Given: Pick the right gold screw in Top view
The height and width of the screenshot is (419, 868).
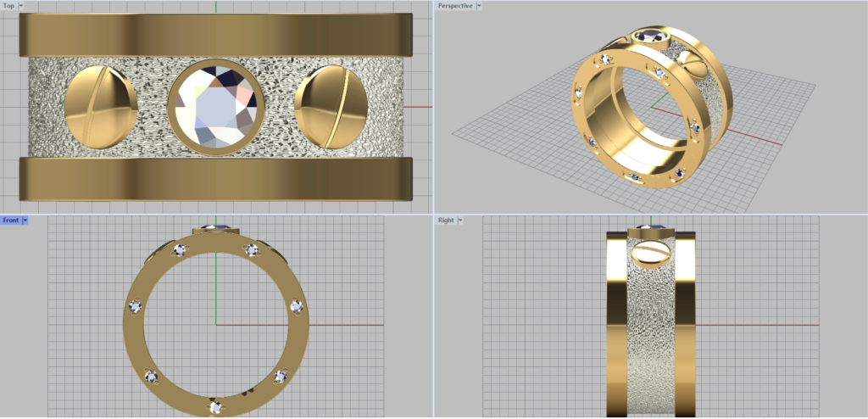Looking at the screenshot, I should coord(331,105).
